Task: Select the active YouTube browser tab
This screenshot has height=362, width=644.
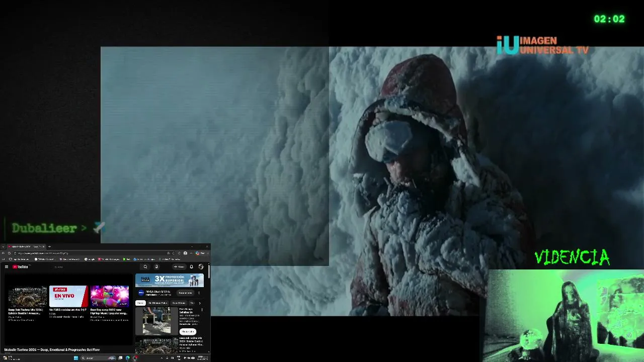Action: 26,247
